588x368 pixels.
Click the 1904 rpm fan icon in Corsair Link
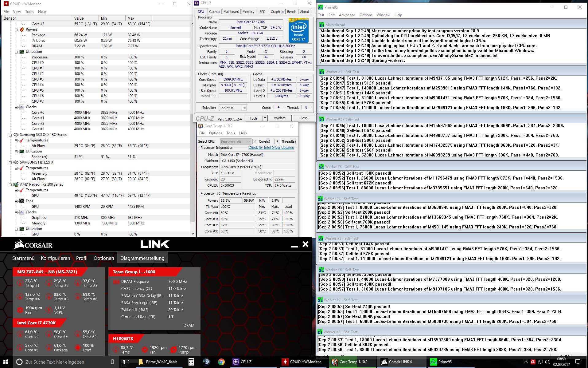tap(20, 310)
